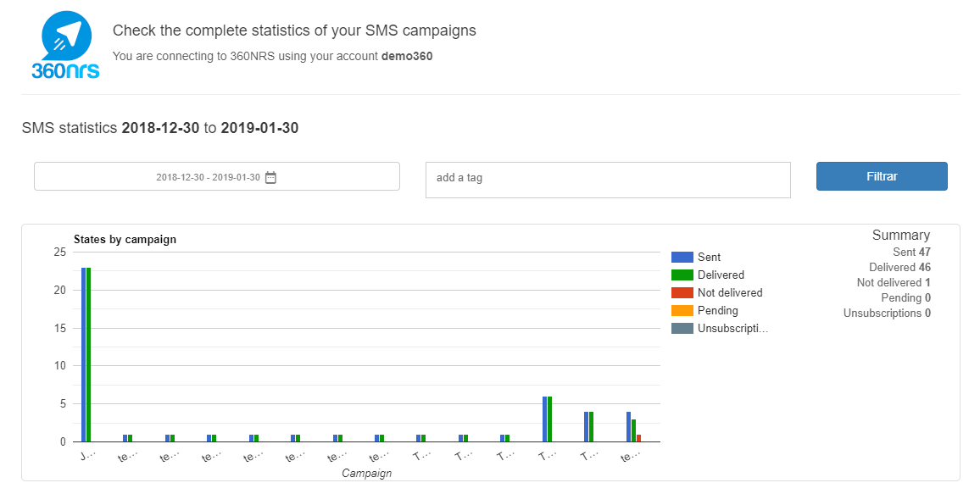Select the Delivered legend label
The image size is (980, 494).
(x=721, y=275)
